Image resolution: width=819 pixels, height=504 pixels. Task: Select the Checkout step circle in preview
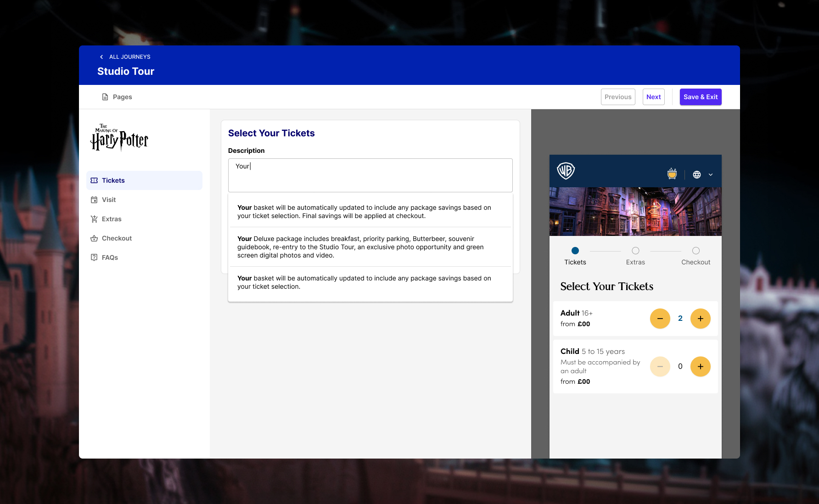point(696,251)
